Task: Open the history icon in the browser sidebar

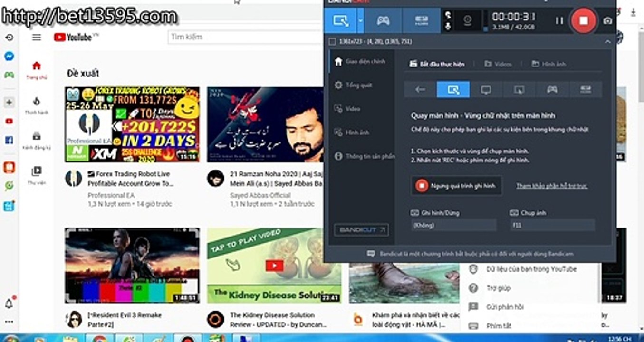Action: coord(9,37)
